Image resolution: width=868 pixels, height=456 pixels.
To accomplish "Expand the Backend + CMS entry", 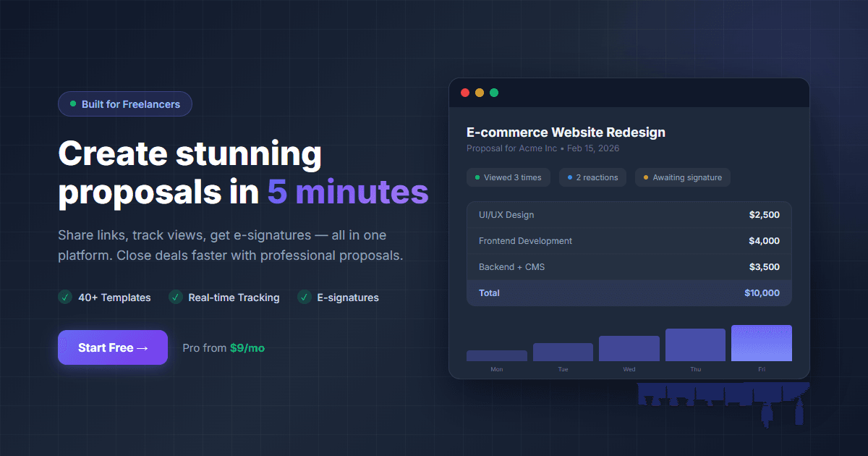I will (629, 266).
